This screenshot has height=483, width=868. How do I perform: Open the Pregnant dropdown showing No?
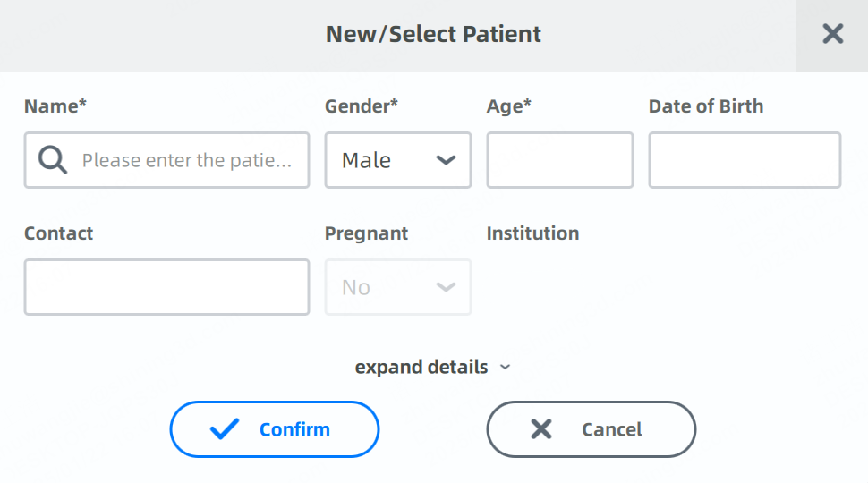tap(397, 287)
